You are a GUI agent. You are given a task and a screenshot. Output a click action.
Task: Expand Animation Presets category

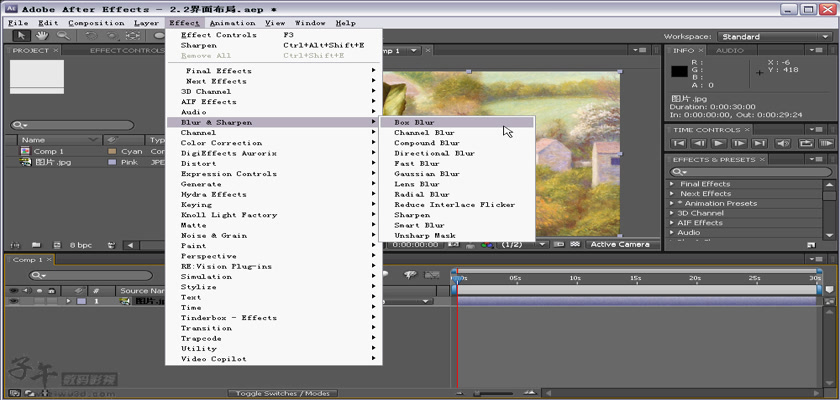coord(672,203)
